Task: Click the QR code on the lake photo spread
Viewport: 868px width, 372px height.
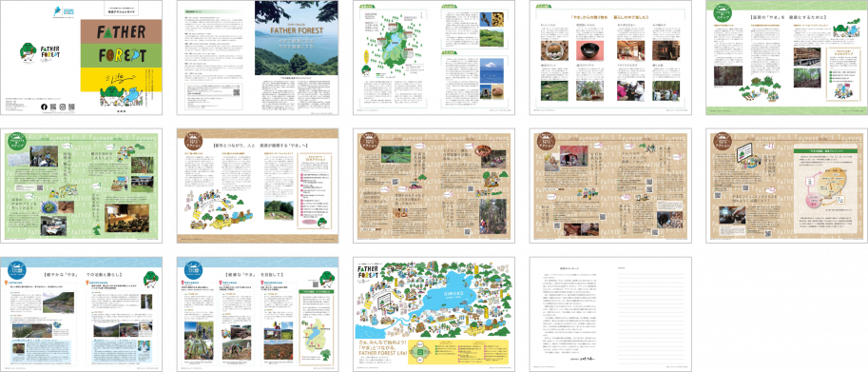Action: tap(236, 93)
